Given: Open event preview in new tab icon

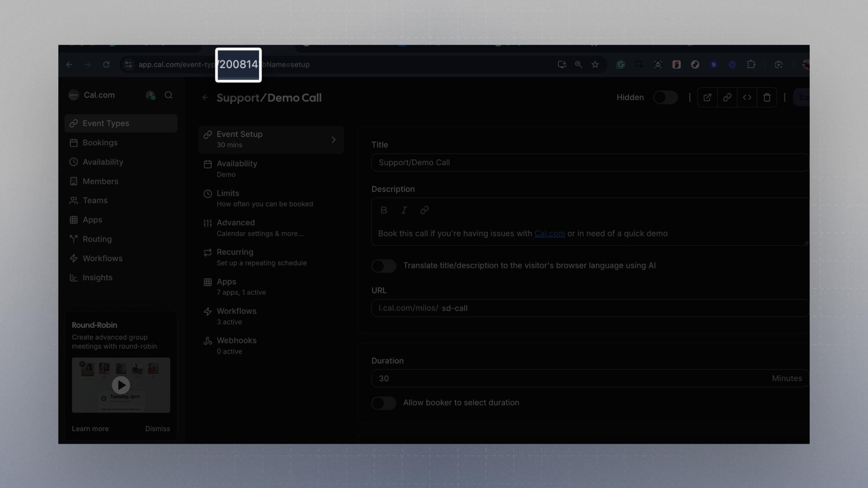Looking at the screenshot, I should 707,97.
